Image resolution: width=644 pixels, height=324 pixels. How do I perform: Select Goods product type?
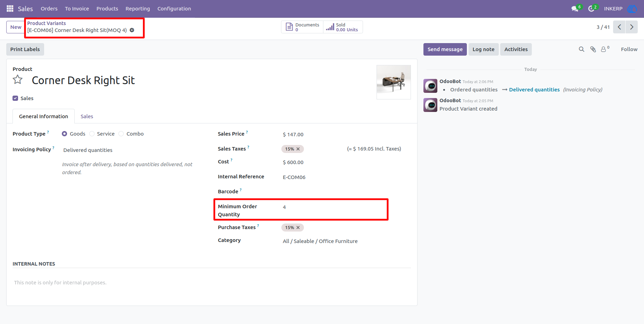point(64,134)
